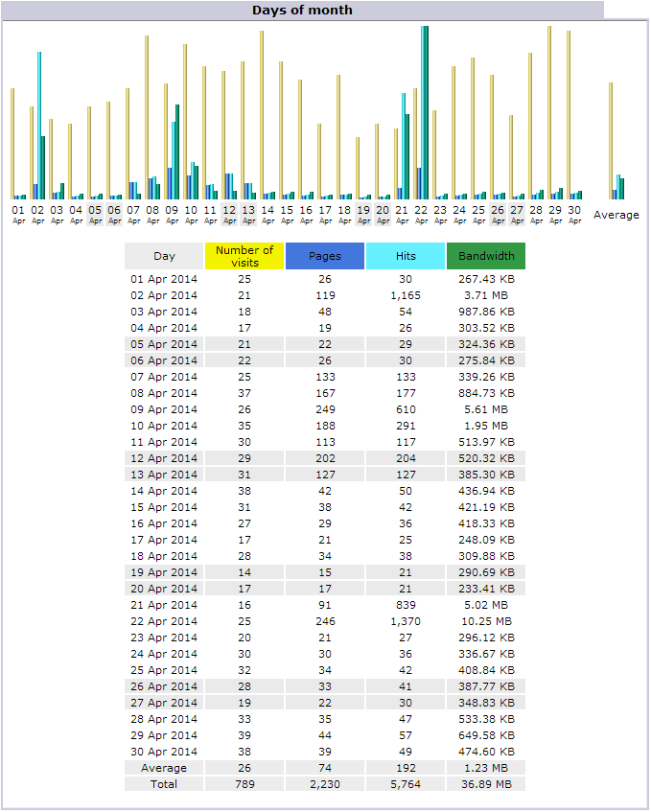This screenshot has width=651, height=812.
Task: Select the 09 Apr label below chart
Action: pos(172,214)
